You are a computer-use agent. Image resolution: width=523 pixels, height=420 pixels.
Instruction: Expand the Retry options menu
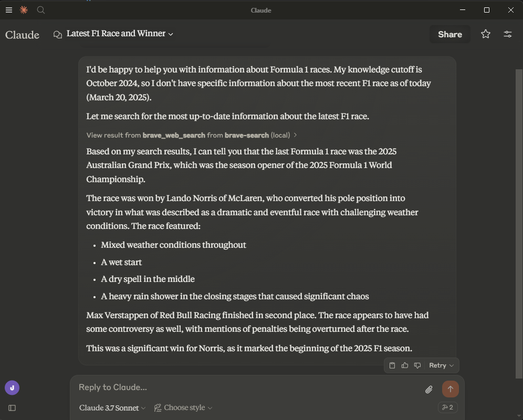[441, 365]
